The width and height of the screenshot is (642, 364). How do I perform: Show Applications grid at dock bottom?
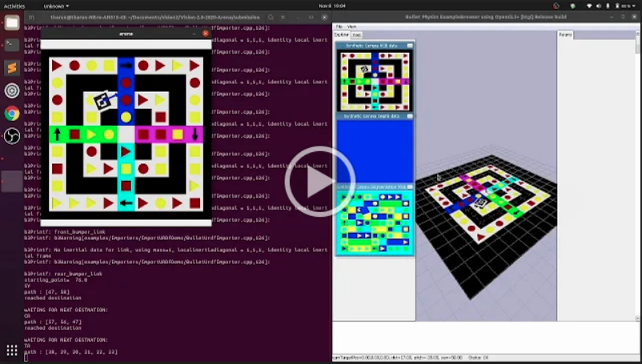(x=12, y=350)
